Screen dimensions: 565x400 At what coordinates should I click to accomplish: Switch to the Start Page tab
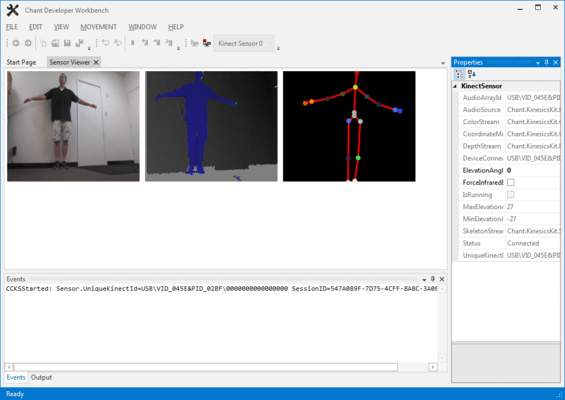(x=21, y=62)
